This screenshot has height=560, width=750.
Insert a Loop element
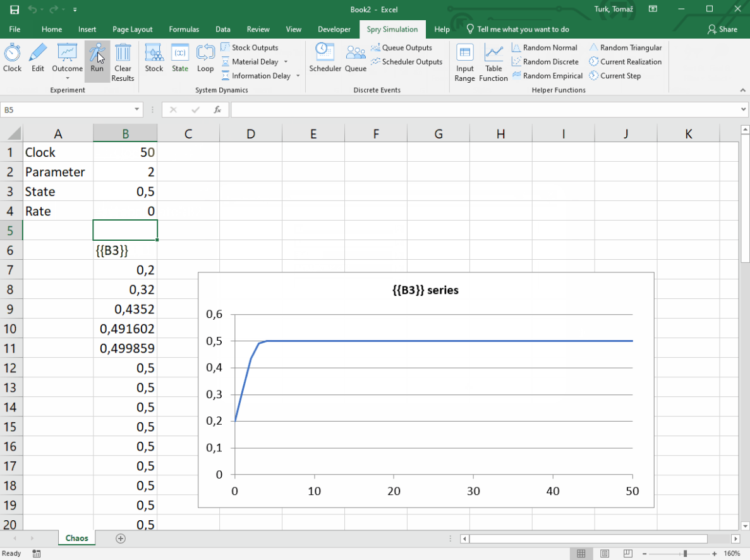205,58
